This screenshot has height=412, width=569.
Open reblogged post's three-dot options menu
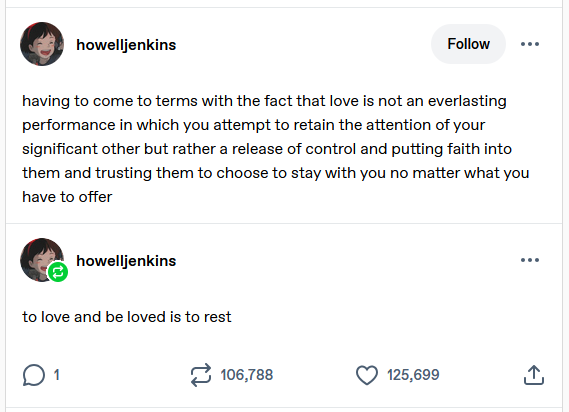(530, 260)
